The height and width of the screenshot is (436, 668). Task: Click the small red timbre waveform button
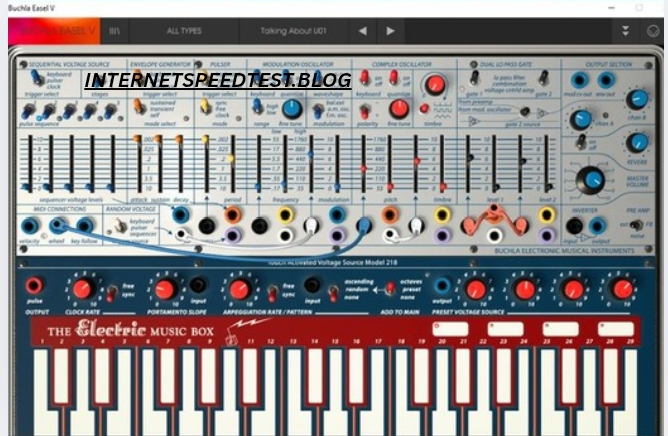tap(424, 108)
